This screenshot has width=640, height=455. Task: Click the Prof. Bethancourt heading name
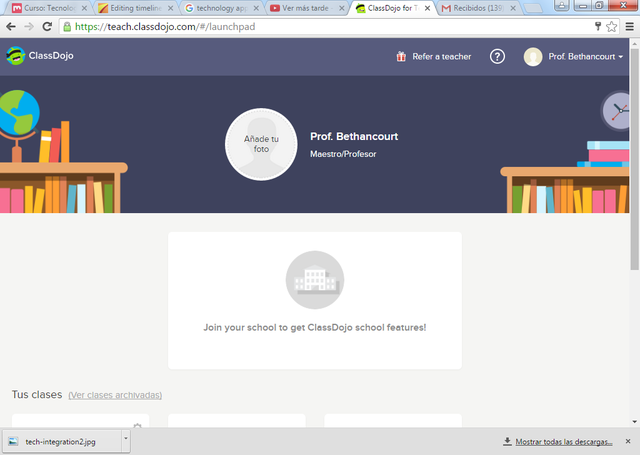click(354, 136)
